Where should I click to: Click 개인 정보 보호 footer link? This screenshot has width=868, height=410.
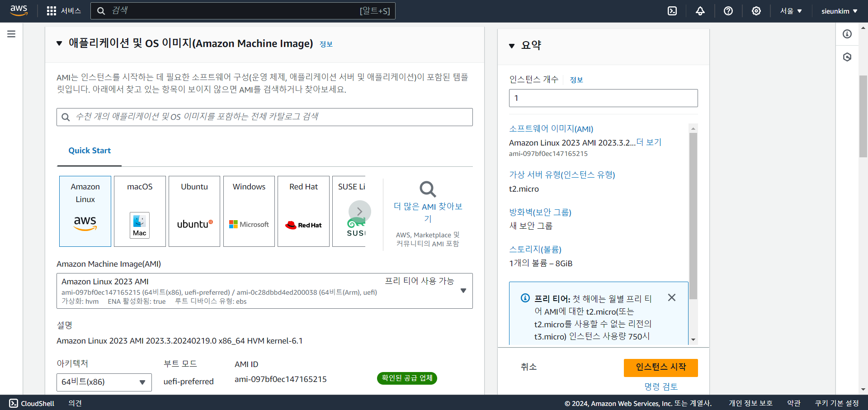tap(750, 403)
